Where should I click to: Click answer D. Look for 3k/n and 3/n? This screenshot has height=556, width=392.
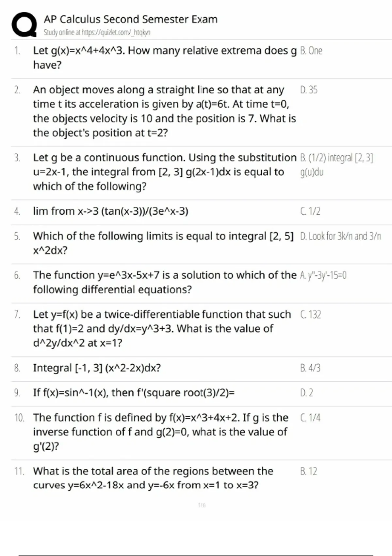340,236
